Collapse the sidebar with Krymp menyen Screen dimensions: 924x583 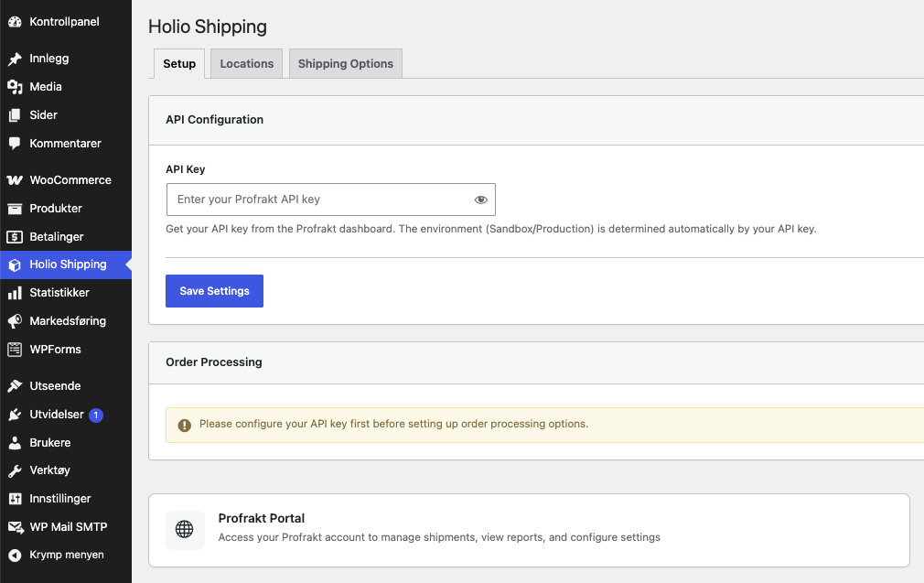point(66,555)
